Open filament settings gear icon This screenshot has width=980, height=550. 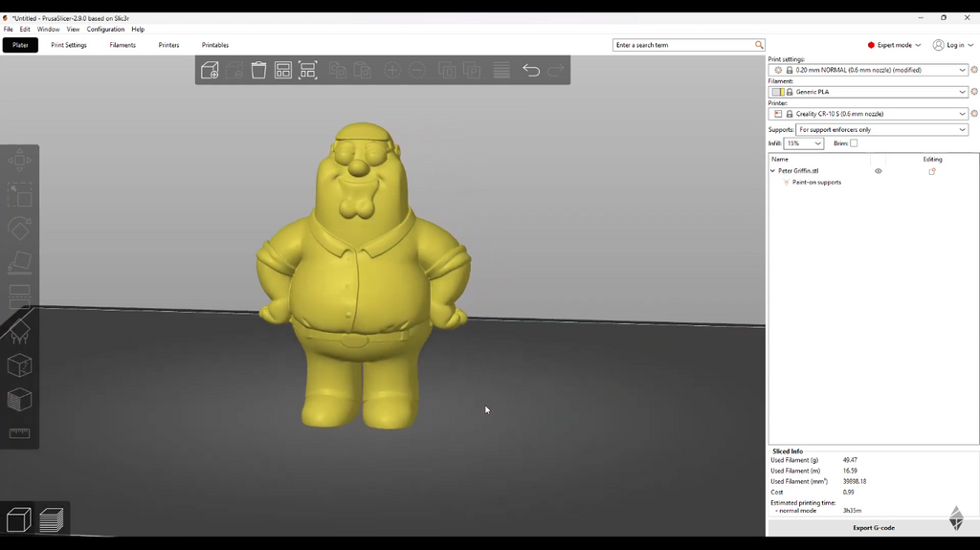pyautogui.click(x=973, y=92)
